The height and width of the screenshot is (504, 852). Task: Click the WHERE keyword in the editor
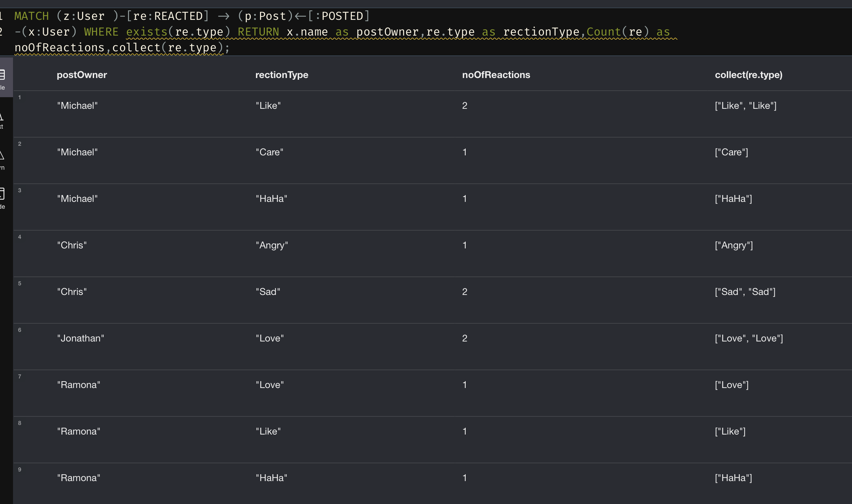pos(101,32)
